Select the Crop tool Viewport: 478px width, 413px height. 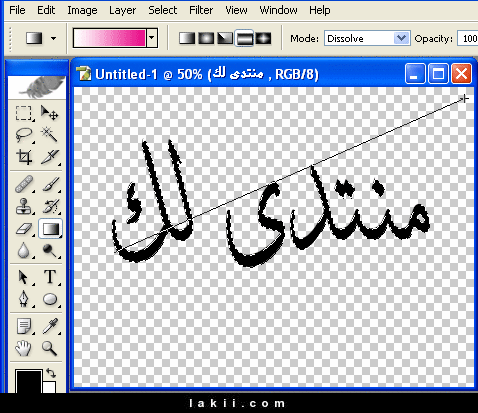(x=24, y=157)
